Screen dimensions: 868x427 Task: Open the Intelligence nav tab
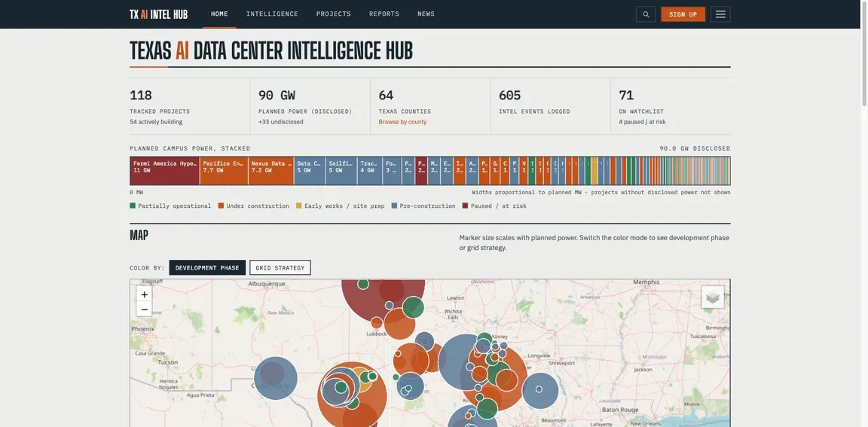tap(272, 14)
